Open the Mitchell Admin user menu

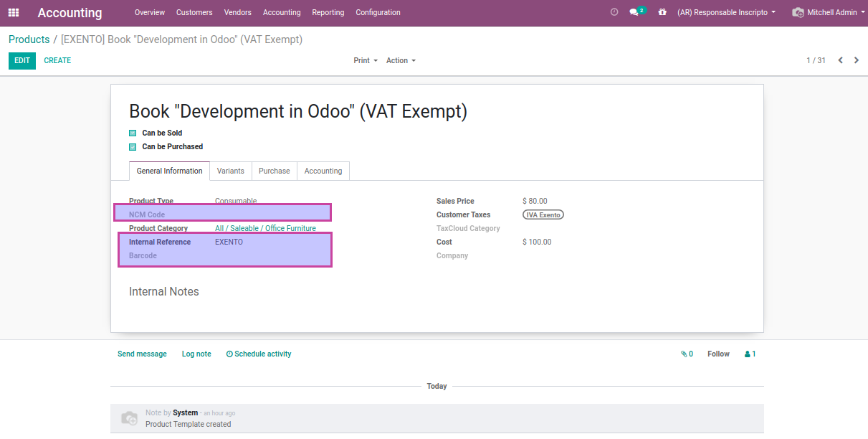pyautogui.click(x=829, y=12)
